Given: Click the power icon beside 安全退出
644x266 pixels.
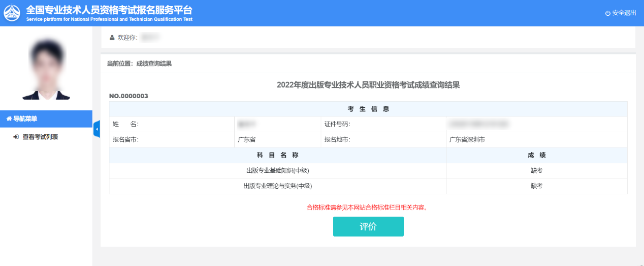Looking at the screenshot, I should pyautogui.click(x=607, y=13).
